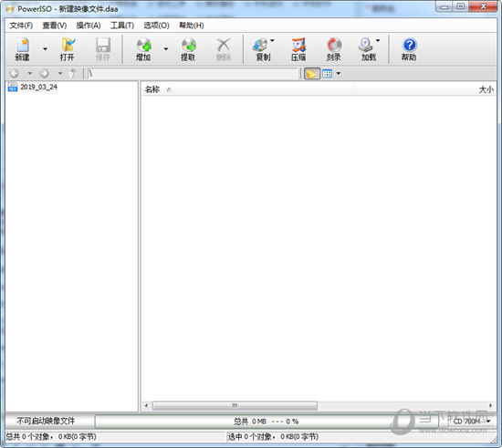Click the navigation Back arrow icon
The height and width of the screenshot is (448, 502).
pyautogui.click(x=14, y=74)
